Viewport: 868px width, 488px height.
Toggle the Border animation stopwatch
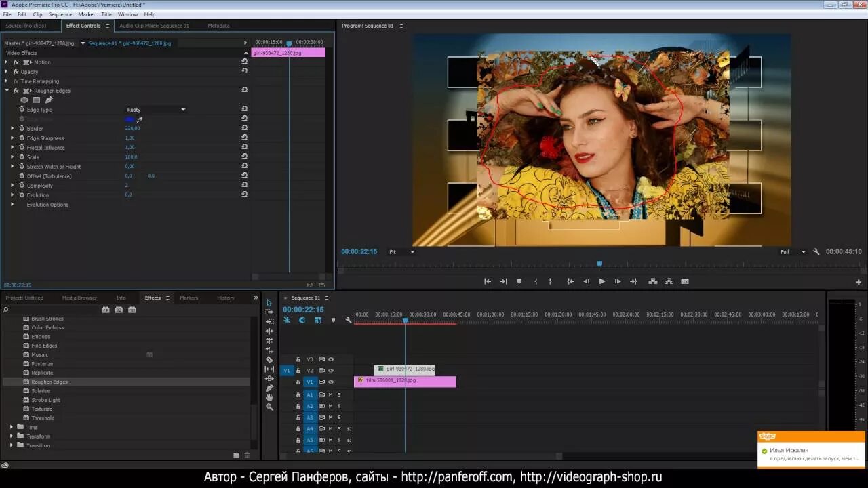pyautogui.click(x=22, y=129)
